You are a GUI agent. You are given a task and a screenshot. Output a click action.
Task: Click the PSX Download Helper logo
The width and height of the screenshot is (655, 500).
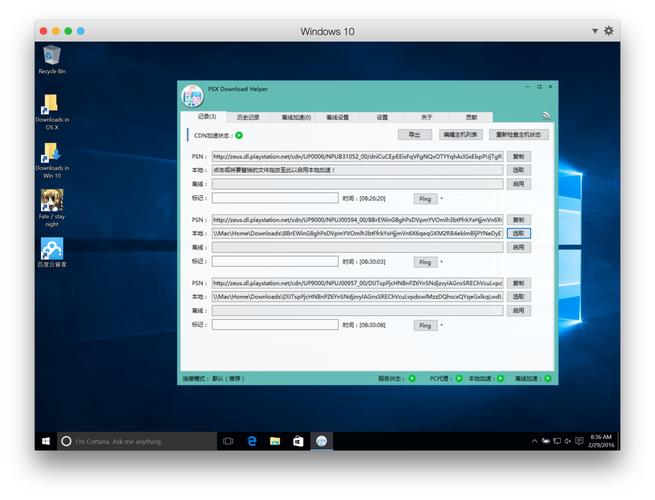(x=193, y=96)
